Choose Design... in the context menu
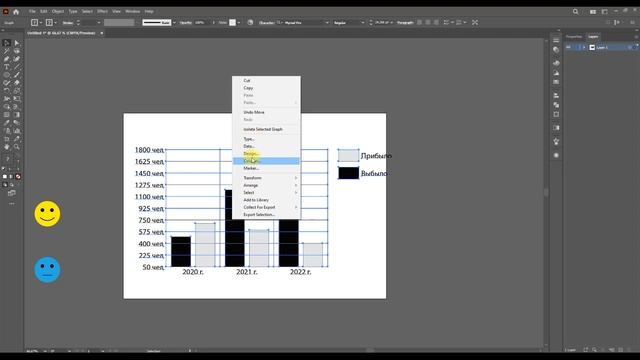 point(267,153)
